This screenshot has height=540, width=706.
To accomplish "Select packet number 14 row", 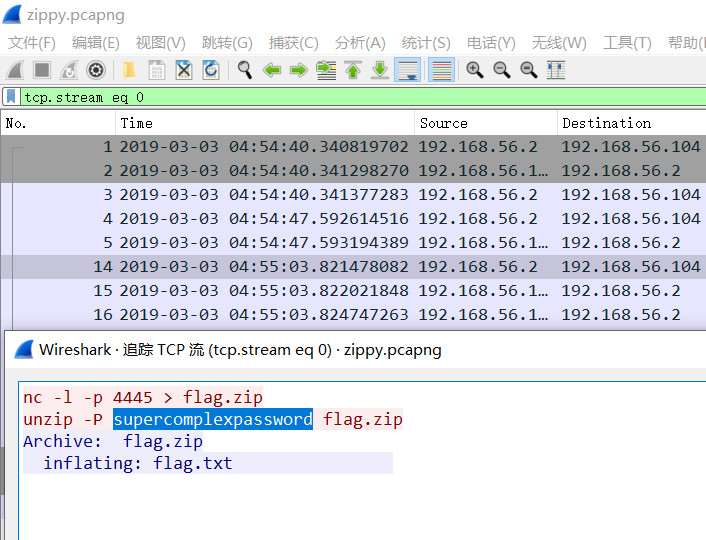I will pyautogui.click(x=353, y=266).
